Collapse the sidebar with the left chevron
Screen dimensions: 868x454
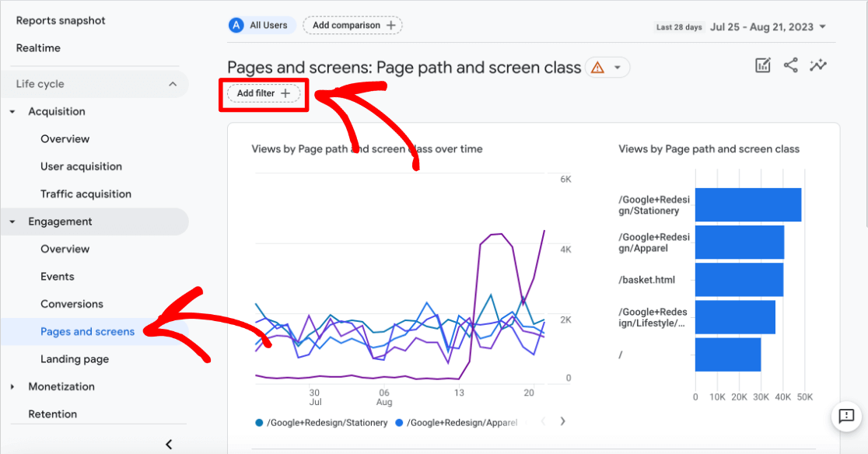point(169,444)
